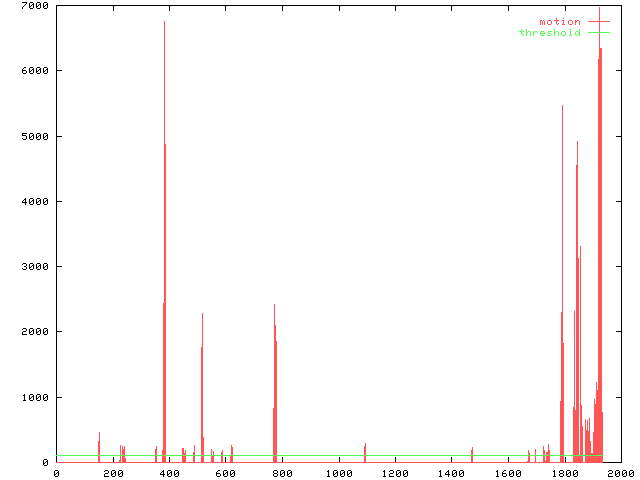Select the x-axis label 1000

pos(338,473)
